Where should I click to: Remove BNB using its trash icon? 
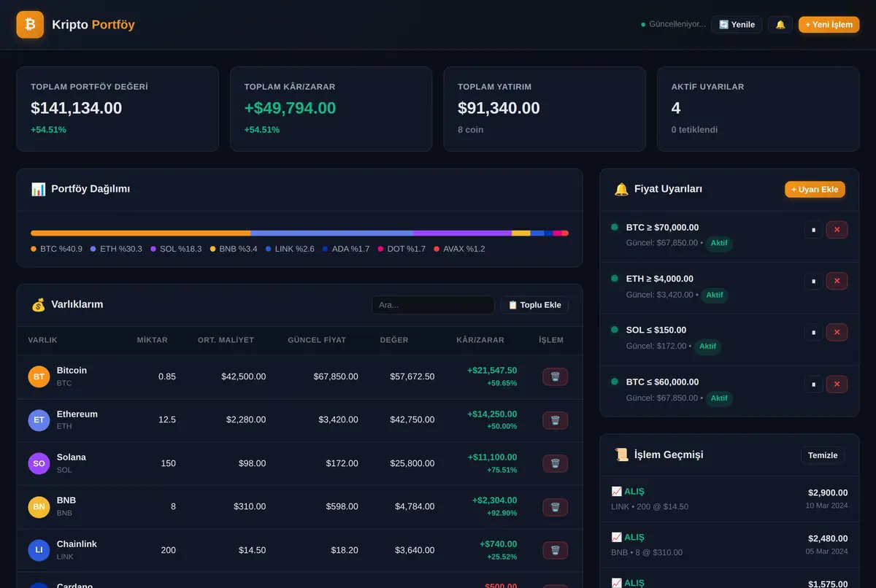555,507
